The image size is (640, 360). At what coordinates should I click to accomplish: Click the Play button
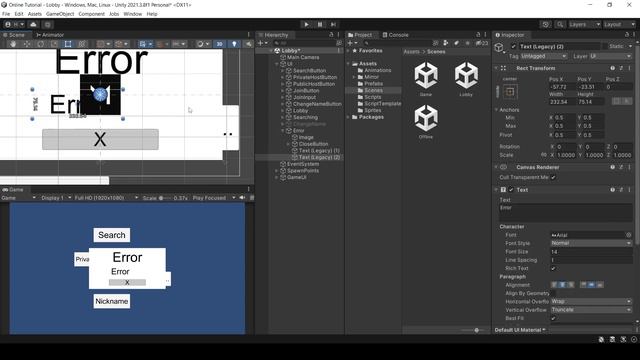pyautogui.click(x=306, y=24)
